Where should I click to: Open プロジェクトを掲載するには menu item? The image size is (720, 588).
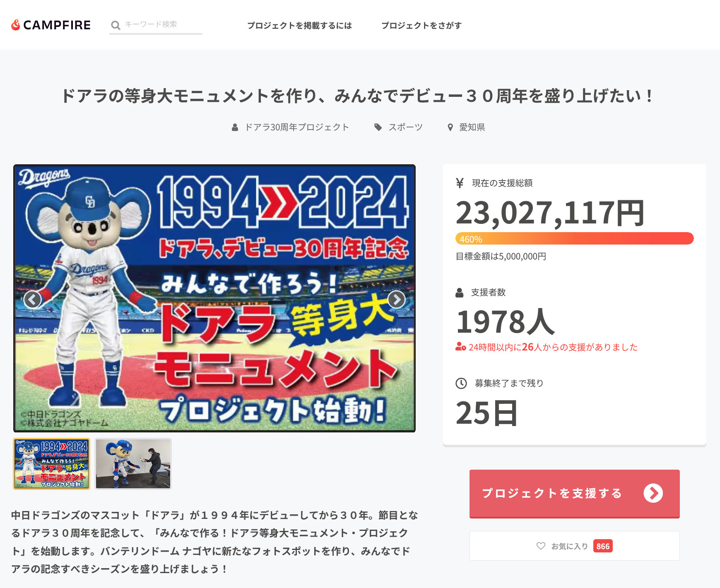point(299,25)
